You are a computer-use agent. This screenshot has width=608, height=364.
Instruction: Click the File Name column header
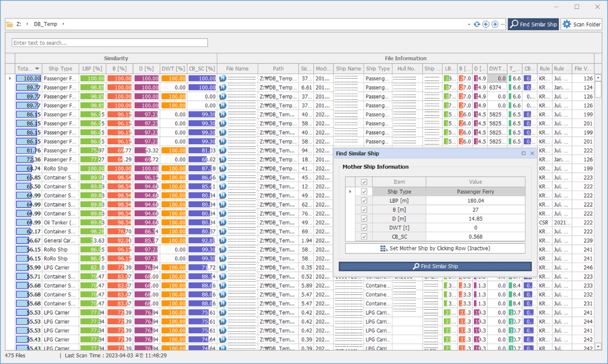[x=237, y=69]
